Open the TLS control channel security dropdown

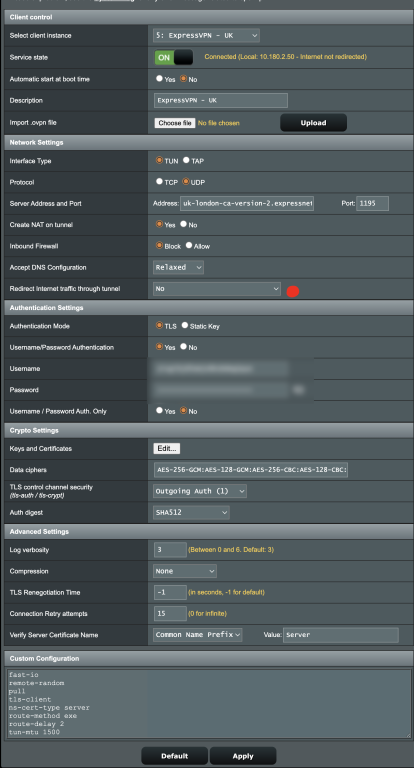200,491
